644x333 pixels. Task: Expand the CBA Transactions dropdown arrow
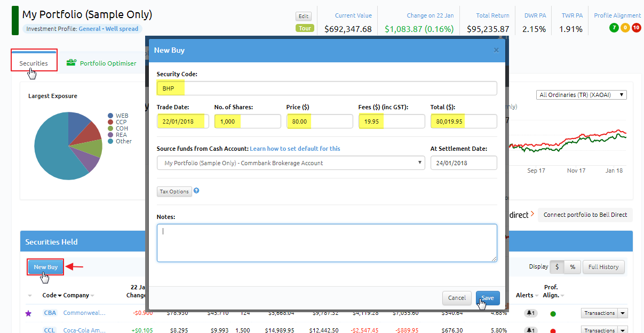(622, 313)
